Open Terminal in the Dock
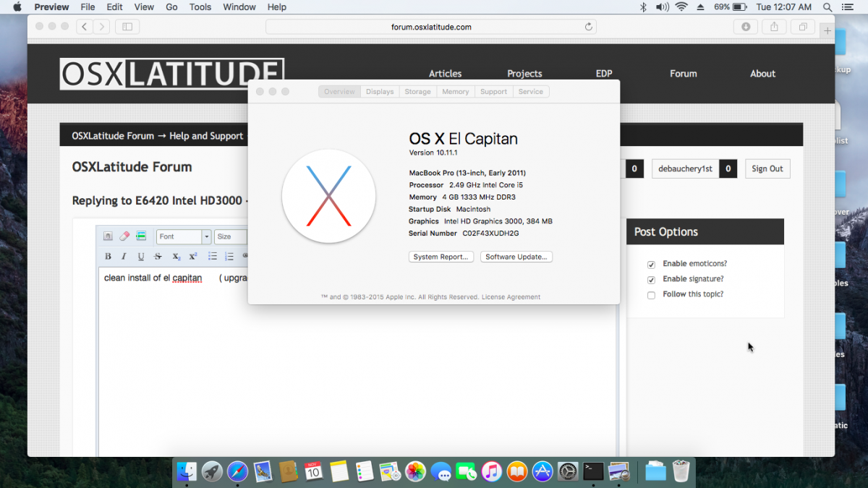The image size is (868, 488). (593, 471)
